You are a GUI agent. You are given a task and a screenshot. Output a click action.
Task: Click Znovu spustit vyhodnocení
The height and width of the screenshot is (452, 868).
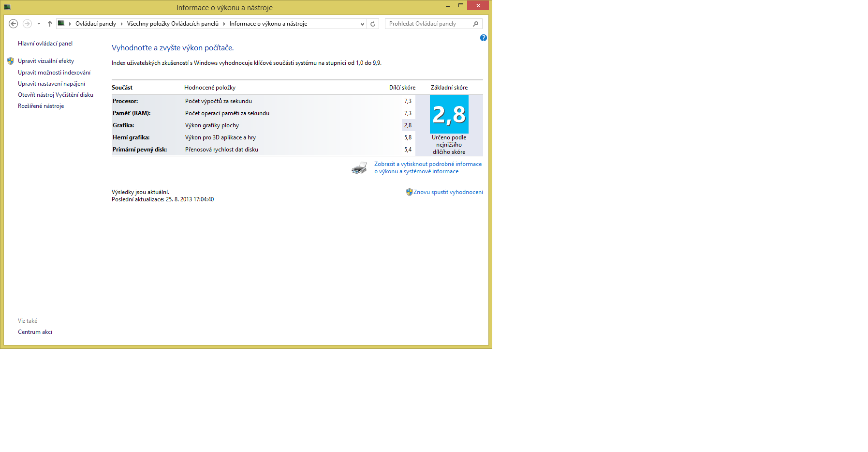[448, 192]
